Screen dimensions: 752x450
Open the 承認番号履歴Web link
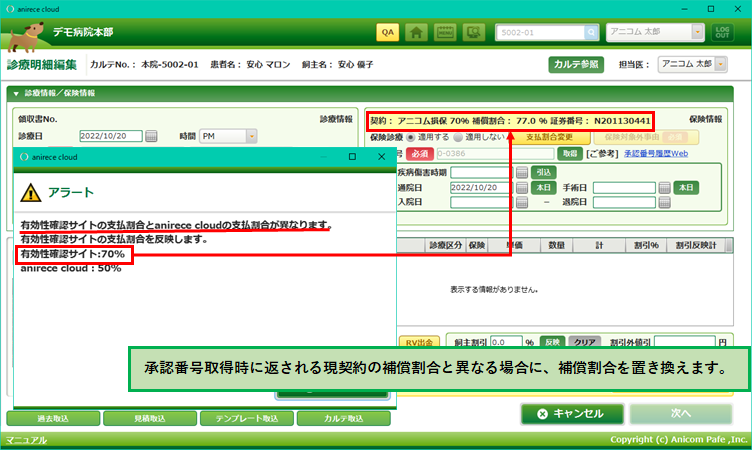click(x=656, y=154)
